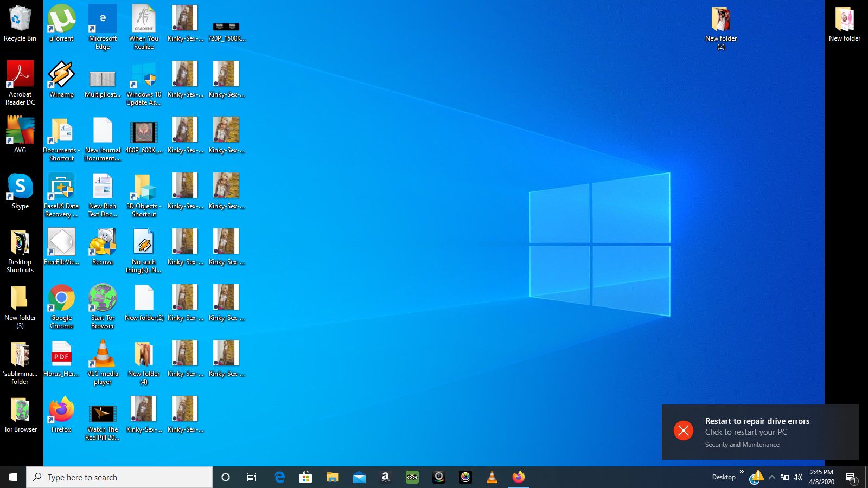Viewport: 868px width, 488px height.
Task: Open File Explorer from the taskbar
Action: tap(333, 477)
